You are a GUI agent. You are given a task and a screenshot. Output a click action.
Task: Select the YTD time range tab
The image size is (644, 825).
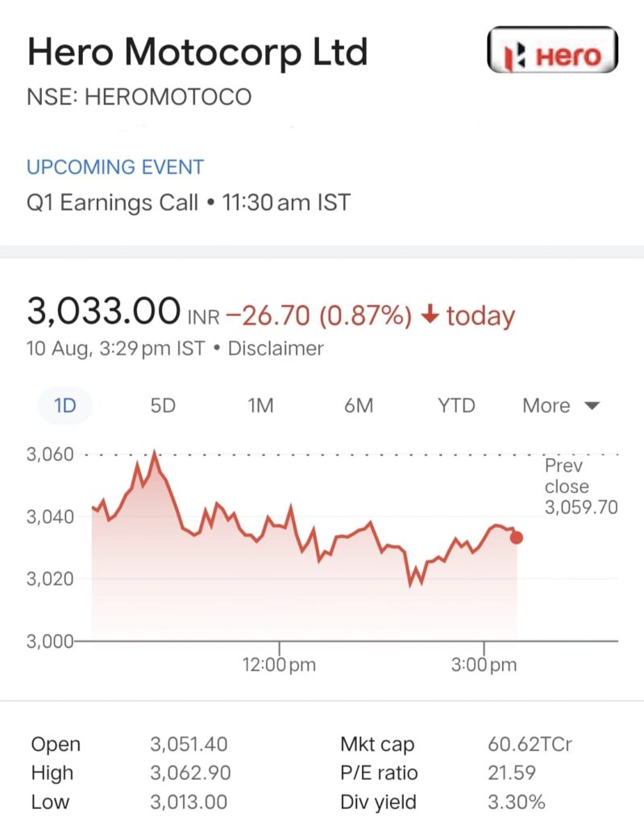point(456,406)
